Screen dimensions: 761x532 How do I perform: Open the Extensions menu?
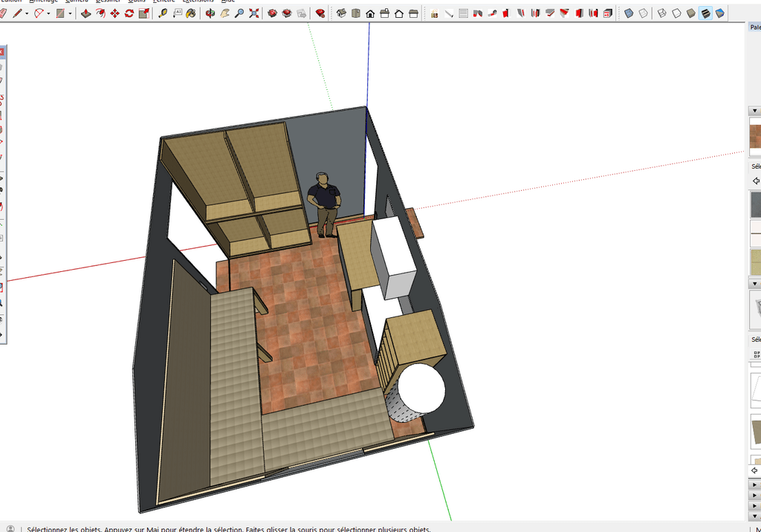198,1
